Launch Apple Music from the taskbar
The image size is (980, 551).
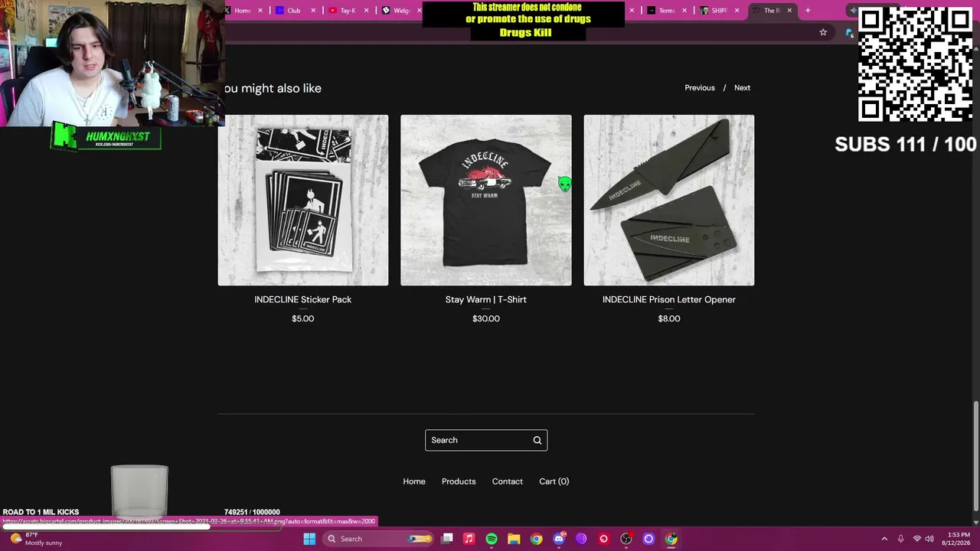[x=469, y=539]
